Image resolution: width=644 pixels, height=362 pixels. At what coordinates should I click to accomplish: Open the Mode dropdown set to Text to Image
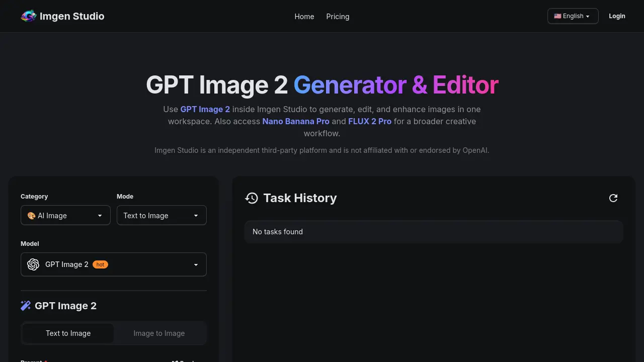tap(162, 215)
